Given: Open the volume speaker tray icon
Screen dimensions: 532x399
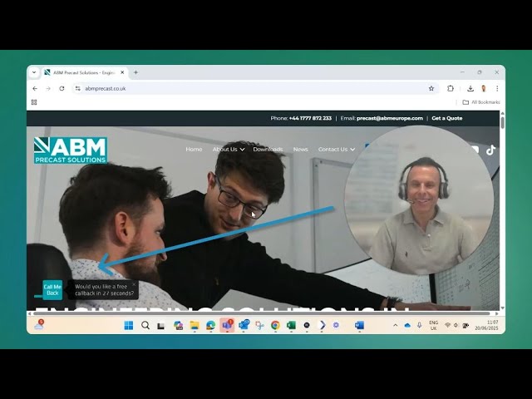Looking at the screenshot, I should coord(456,325).
